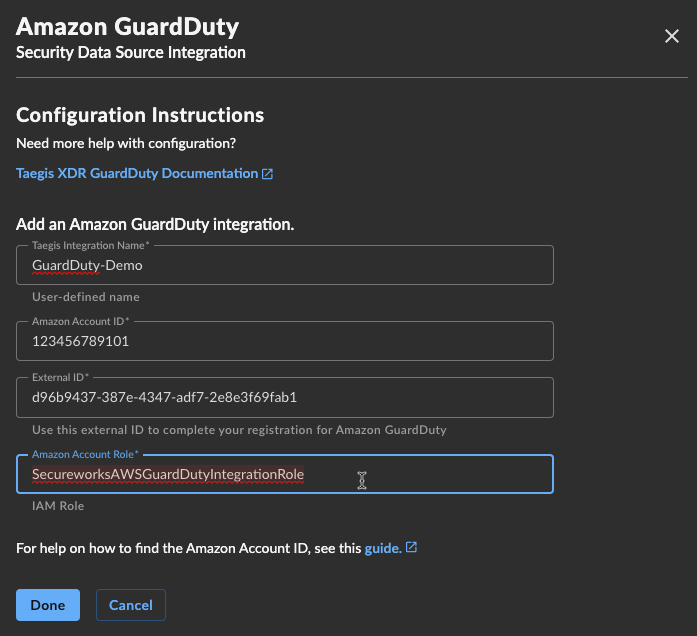Click the external-link icon beside GuardDuty Documentation
Viewport: 697px width, 636px height.
[x=267, y=174]
